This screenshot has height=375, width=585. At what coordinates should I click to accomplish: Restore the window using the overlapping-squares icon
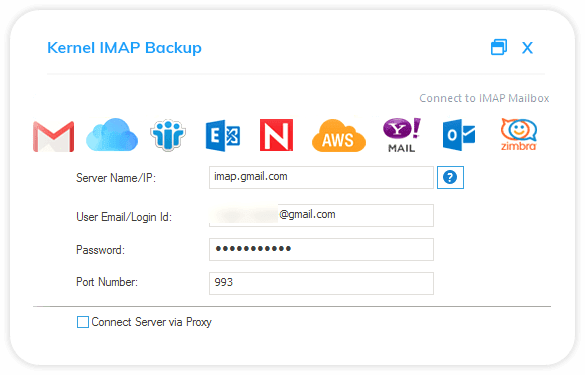click(x=499, y=47)
